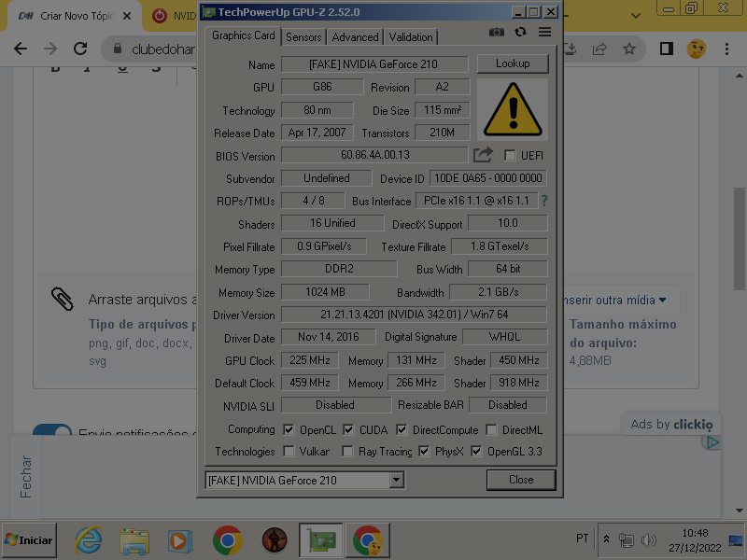The width and height of the screenshot is (747, 560).
Task: Toggle the OpenCL checkbox
Action: pos(289,429)
